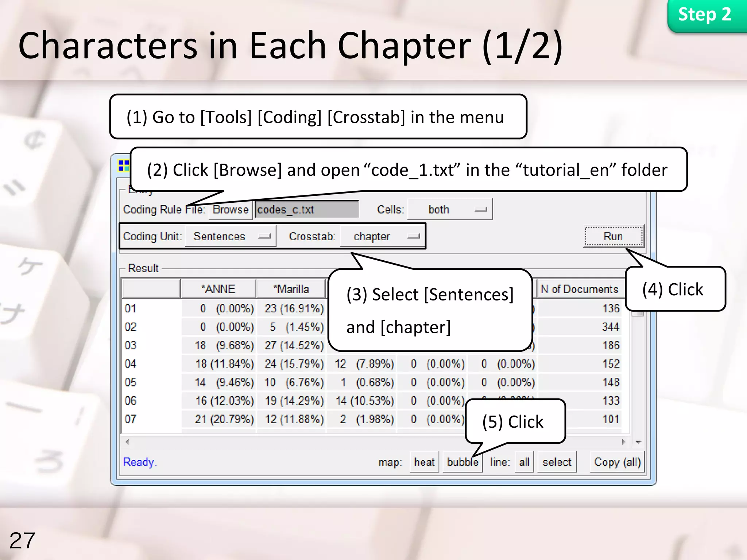Viewport: 747px width, 560px height.
Task: Click the codes_c.txt file name field
Action: [x=307, y=210]
